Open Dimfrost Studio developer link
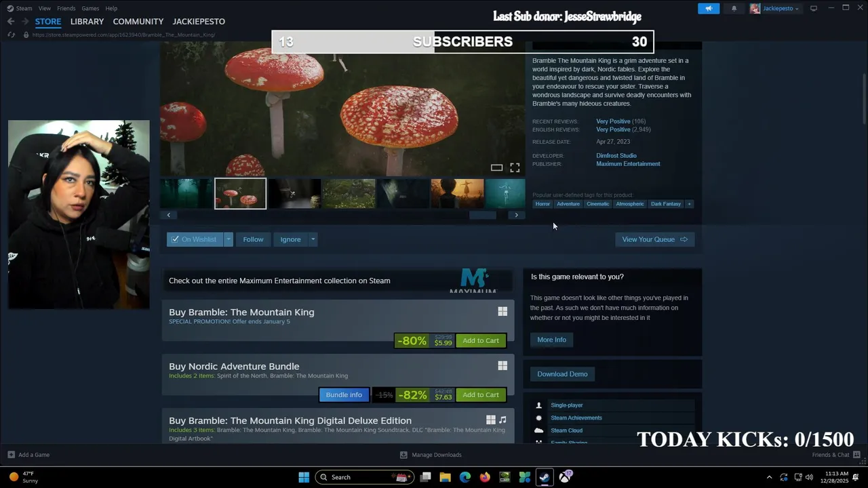Image resolution: width=868 pixels, height=488 pixels. tap(616, 156)
